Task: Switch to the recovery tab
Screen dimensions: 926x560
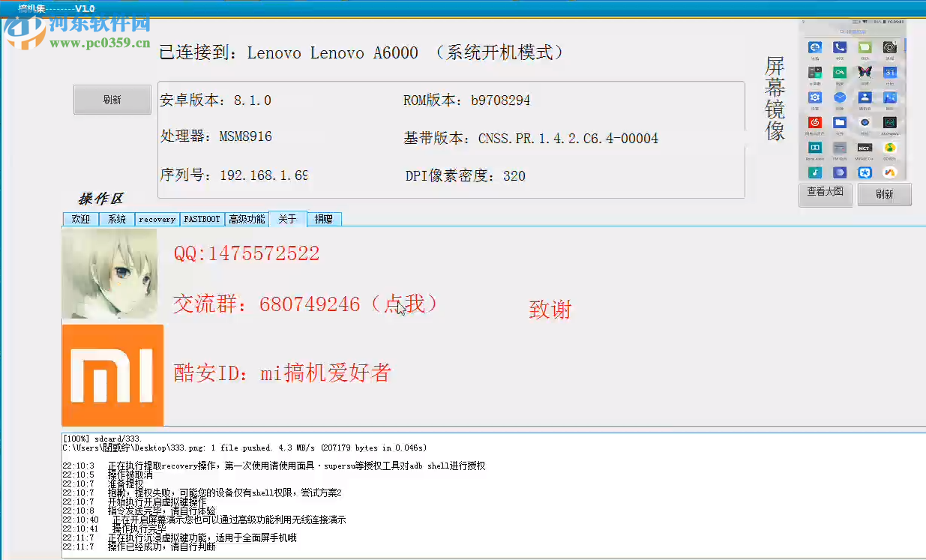Action: tap(157, 219)
